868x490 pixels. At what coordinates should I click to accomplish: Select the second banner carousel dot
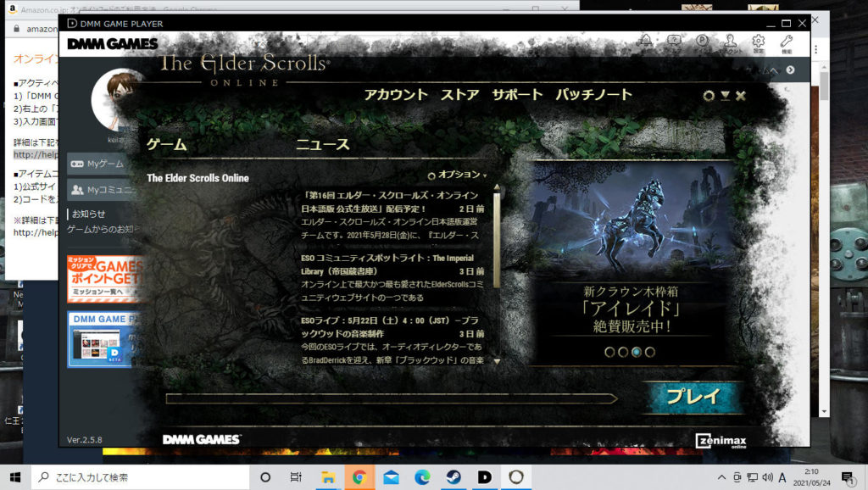pos(623,352)
